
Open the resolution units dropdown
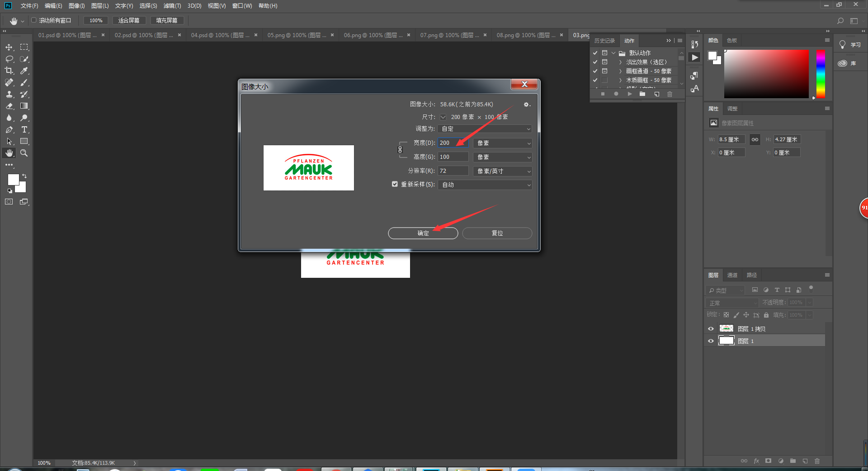click(503, 171)
